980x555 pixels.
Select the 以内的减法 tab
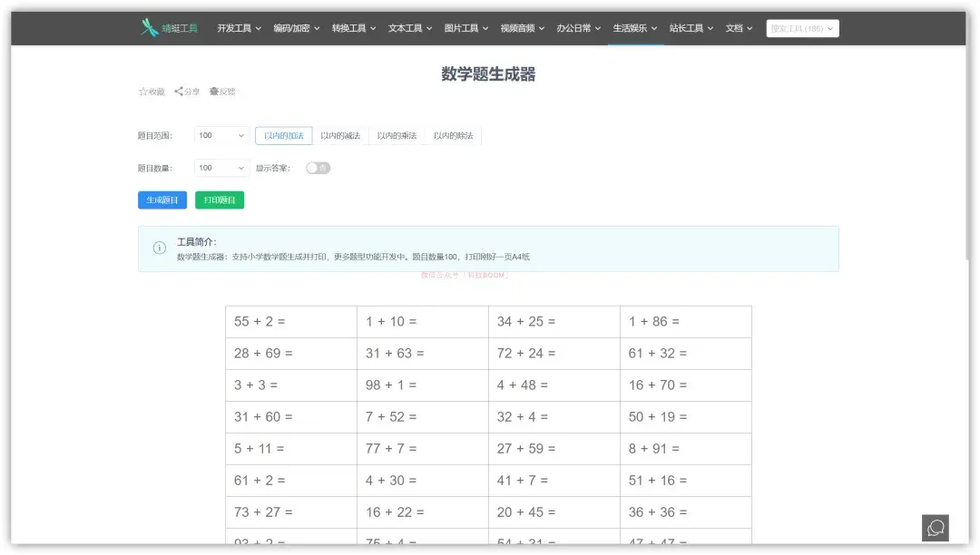tap(340, 135)
